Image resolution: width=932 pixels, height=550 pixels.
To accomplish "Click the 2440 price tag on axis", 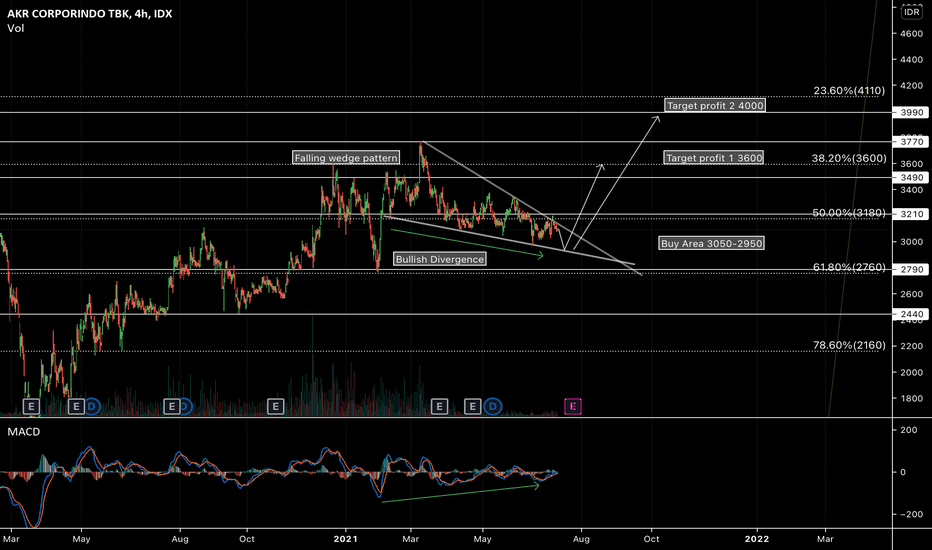I will pyautogui.click(x=912, y=314).
